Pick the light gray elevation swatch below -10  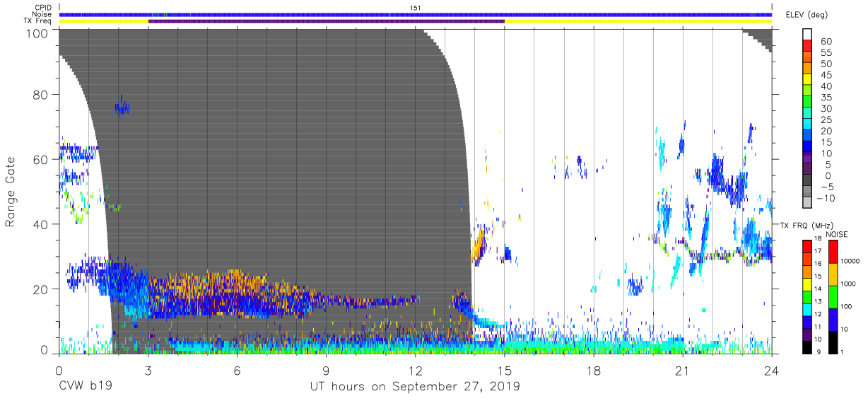click(x=809, y=204)
